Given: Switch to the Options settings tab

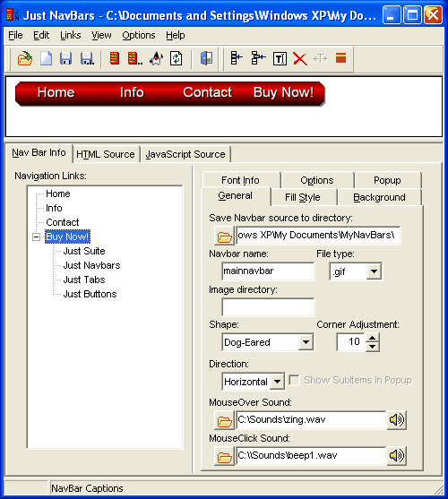Looking at the screenshot, I should click(317, 180).
